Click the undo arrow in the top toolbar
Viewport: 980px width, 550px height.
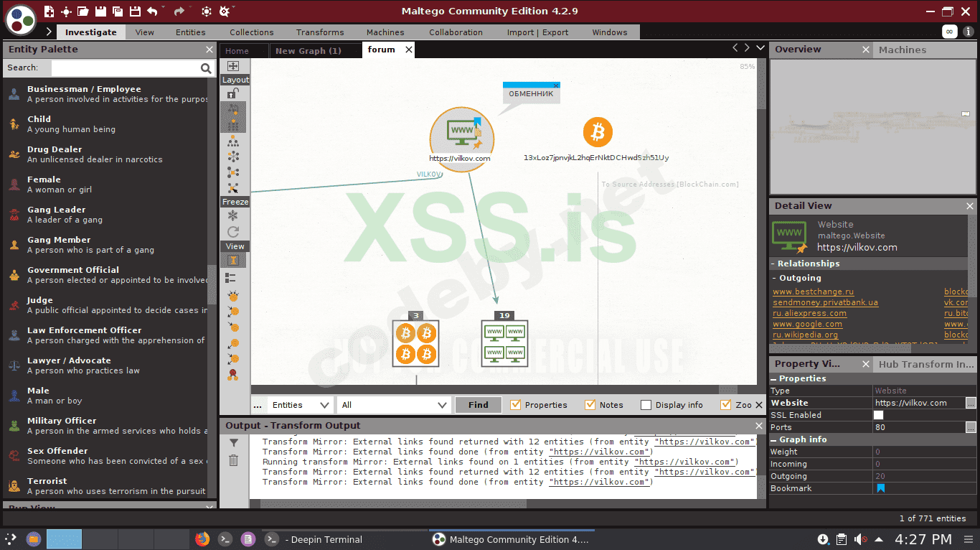pyautogui.click(x=152, y=11)
